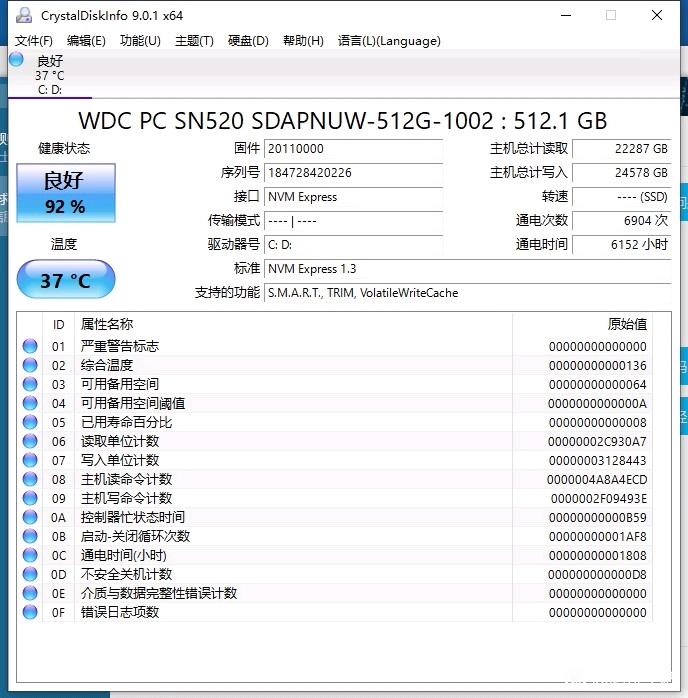Image resolution: width=688 pixels, height=698 pixels.
Task: Click the 健康状态 label
Action: 64,148
